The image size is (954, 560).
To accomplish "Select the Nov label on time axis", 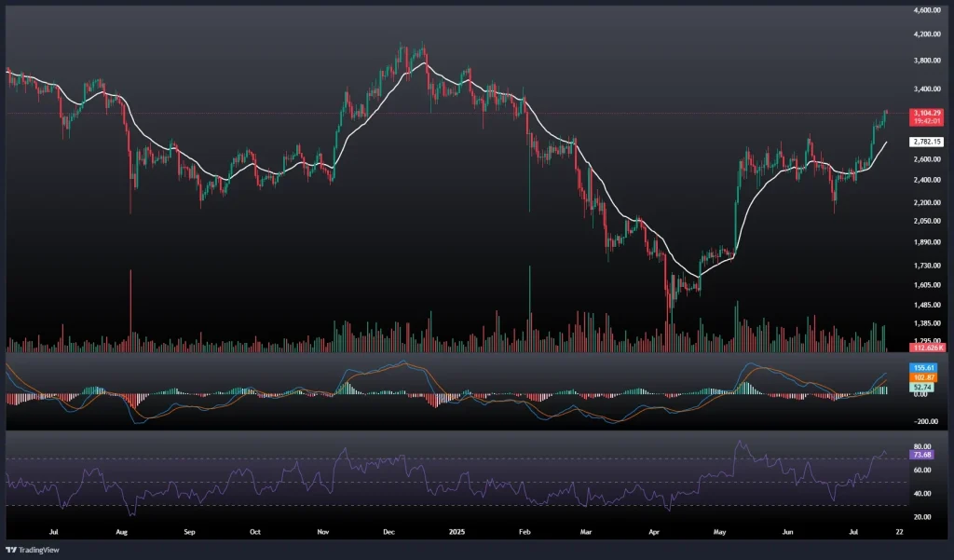I will point(324,534).
